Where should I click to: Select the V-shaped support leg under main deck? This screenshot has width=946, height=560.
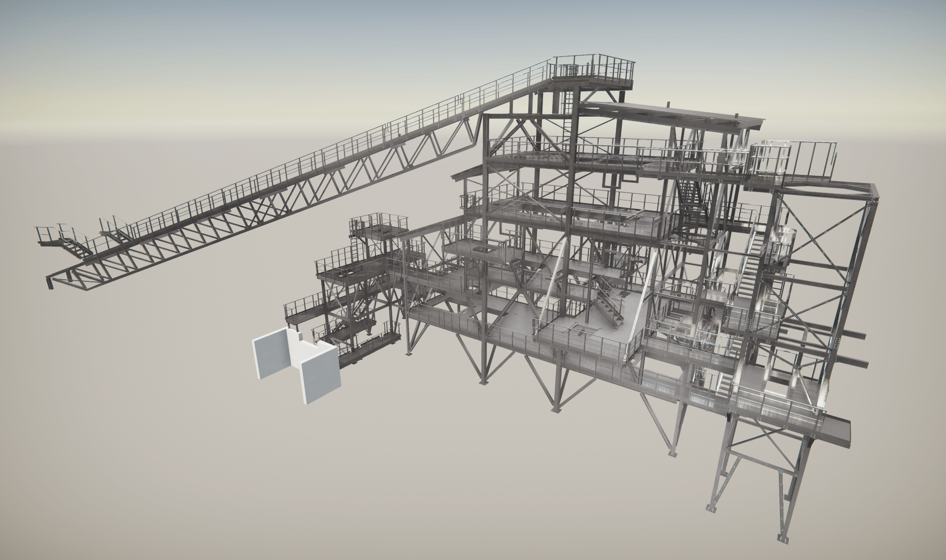[x=542, y=382]
